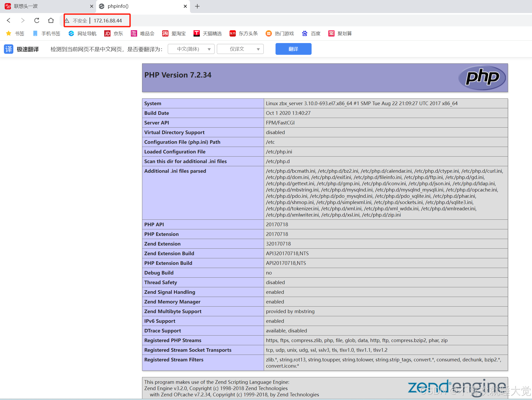
Task: Click the PHP logo in the header
Action: pos(482,77)
